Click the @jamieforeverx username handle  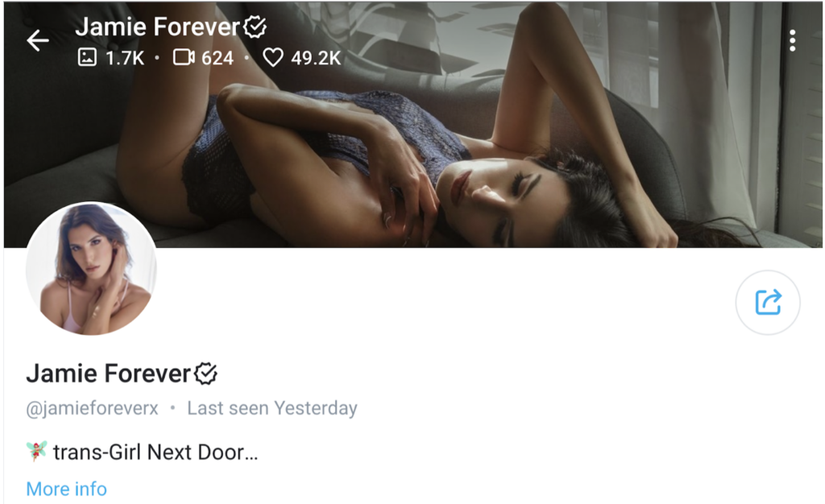92,408
